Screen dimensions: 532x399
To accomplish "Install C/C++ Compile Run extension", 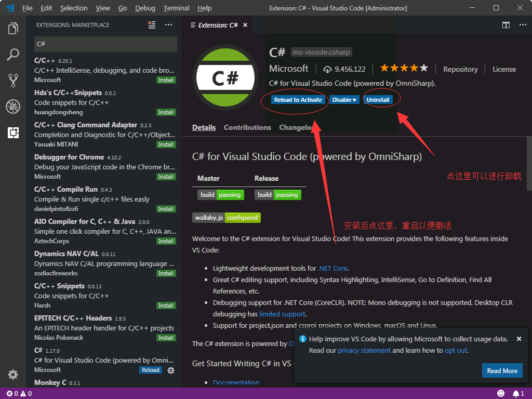I will pos(166,209).
